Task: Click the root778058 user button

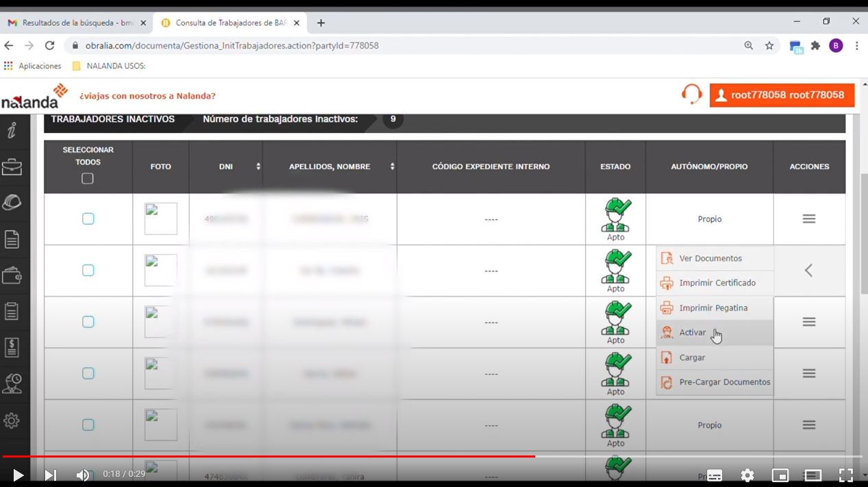Action: point(782,95)
